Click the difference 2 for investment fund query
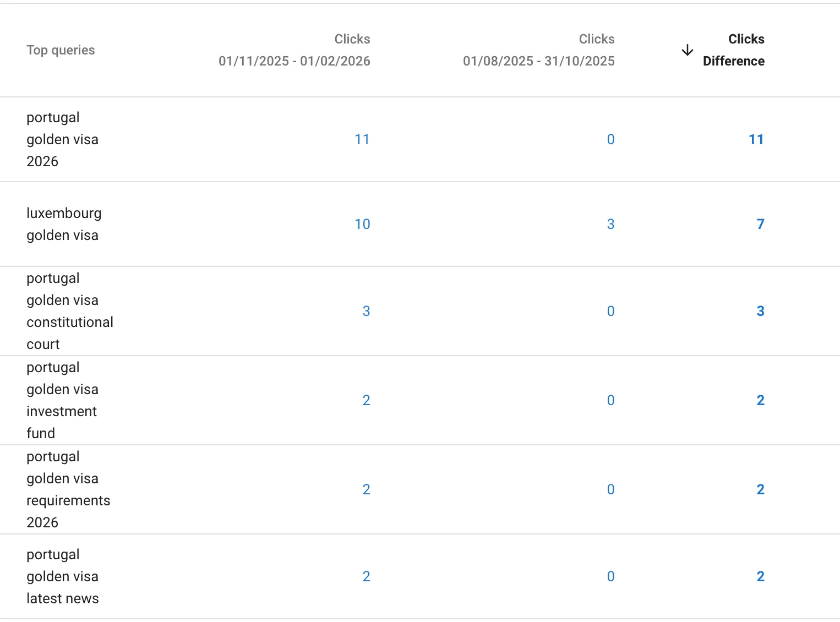The width and height of the screenshot is (840, 622). point(760,400)
